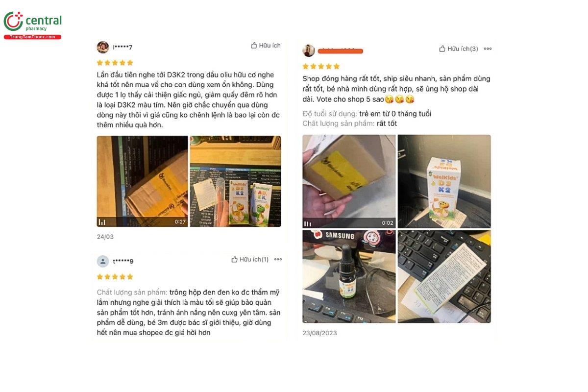
Task: Click the five-star rating of l*****7 review
Action: [115, 63]
